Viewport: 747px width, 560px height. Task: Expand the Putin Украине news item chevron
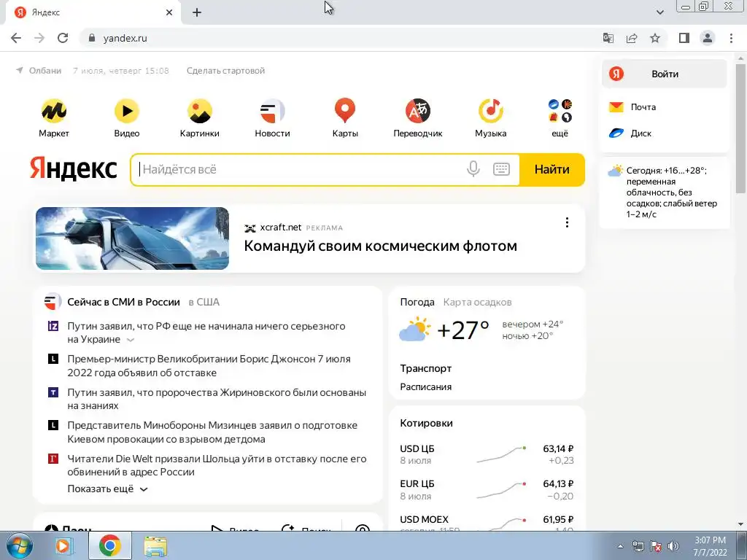[x=131, y=340]
